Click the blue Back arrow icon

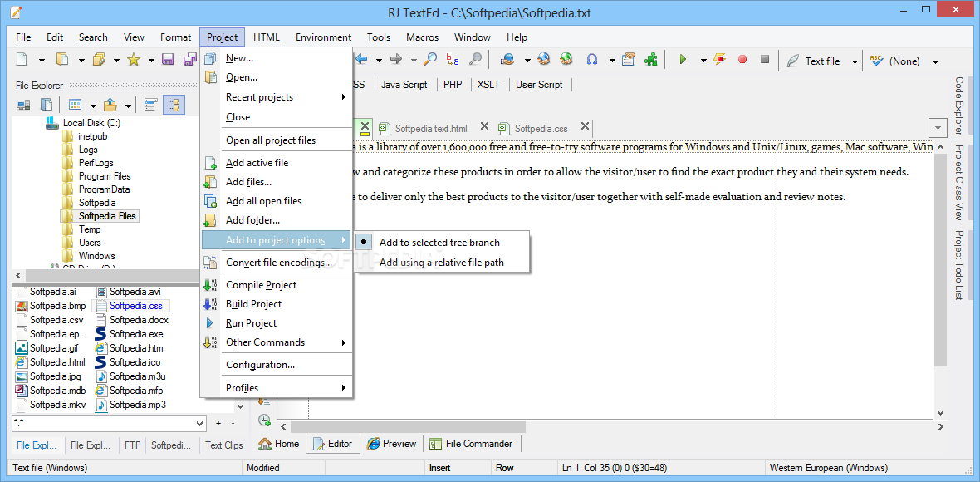(362, 59)
